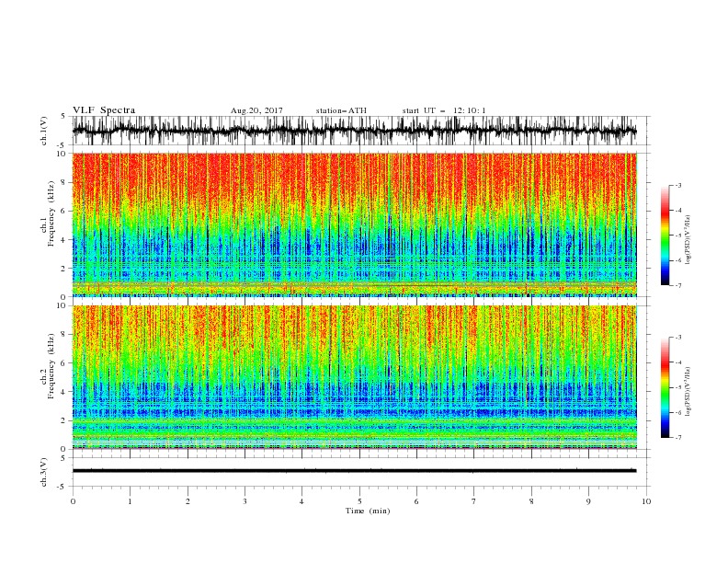The width and height of the screenshot is (728, 563).
Task: Click the date 'Aug.20, 2017'
Action: click(256, 110)
